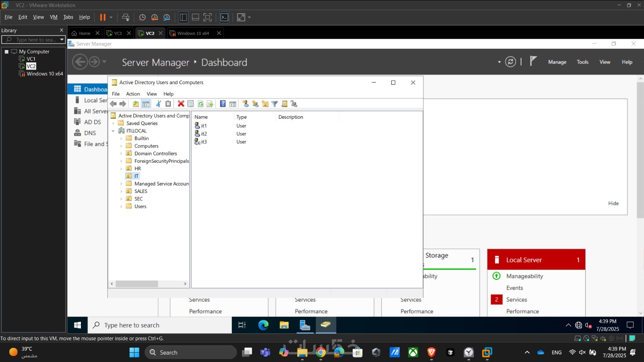Revert the VM to its previous snapshot
Viewport: 644px width, 362px height.
[x=155, y=17]
